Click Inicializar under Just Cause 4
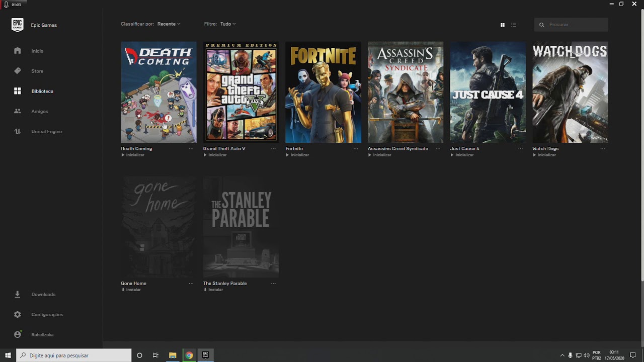The width and height of the screenshot is (644, 362). [462, 155]
